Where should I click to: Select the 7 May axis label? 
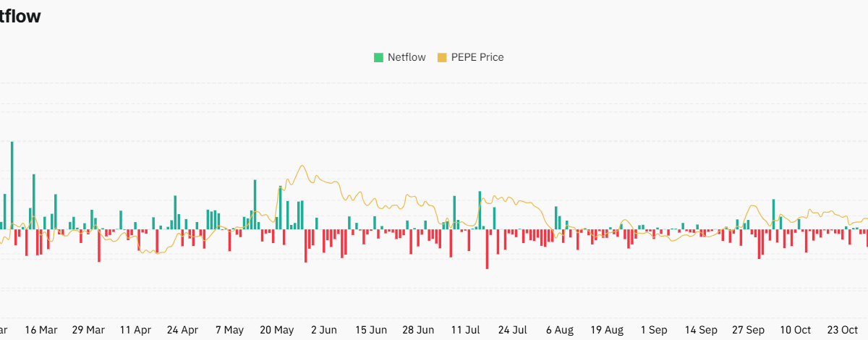229,330
